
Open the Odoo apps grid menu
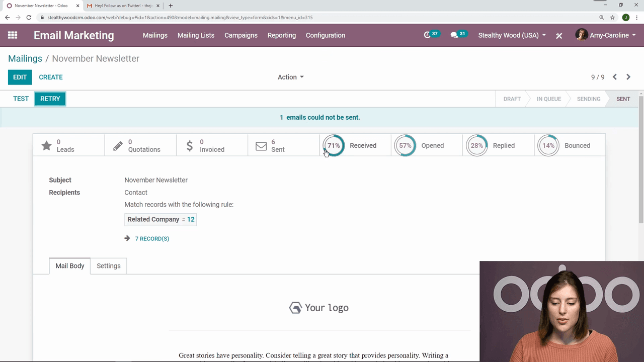click(x=13, y=35)
